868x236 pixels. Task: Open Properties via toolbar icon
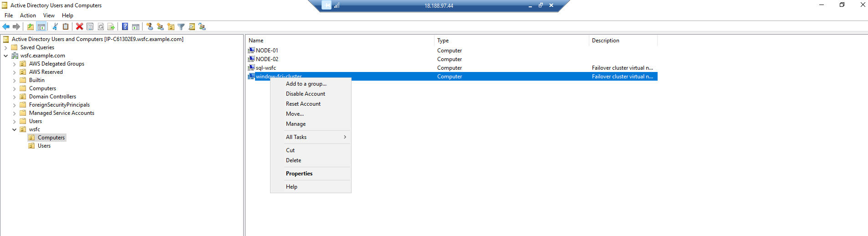(x=90, y=27)
